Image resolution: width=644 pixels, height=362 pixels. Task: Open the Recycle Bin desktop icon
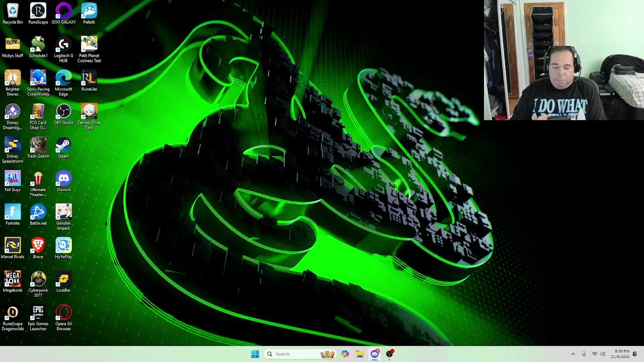[x=13, y=14]
